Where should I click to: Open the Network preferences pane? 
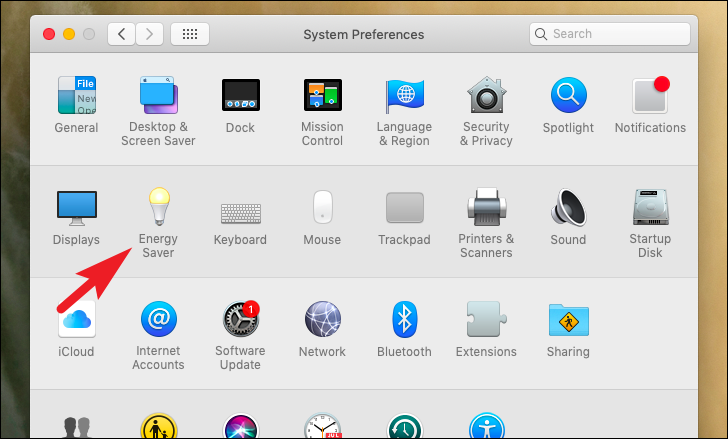(323, 319)
